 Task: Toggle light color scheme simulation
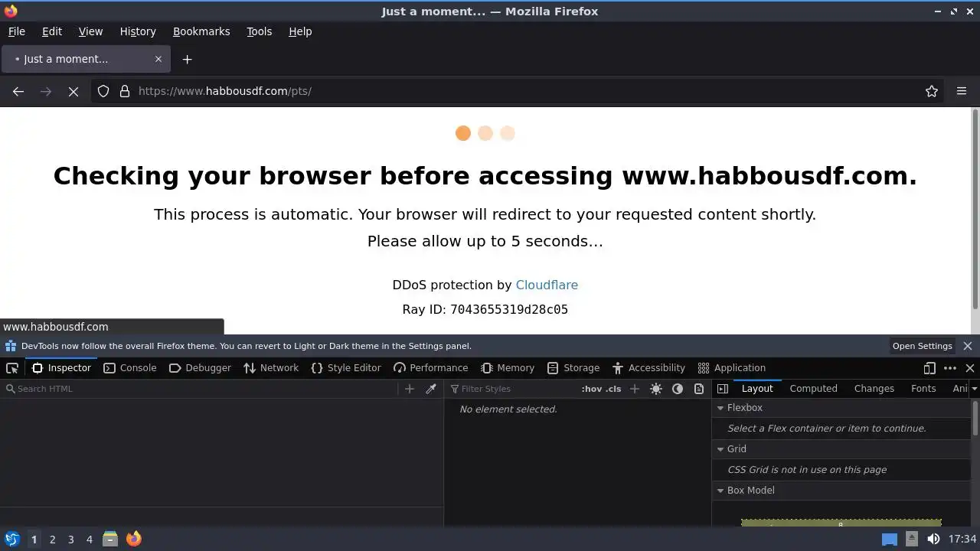pos(656,389)
